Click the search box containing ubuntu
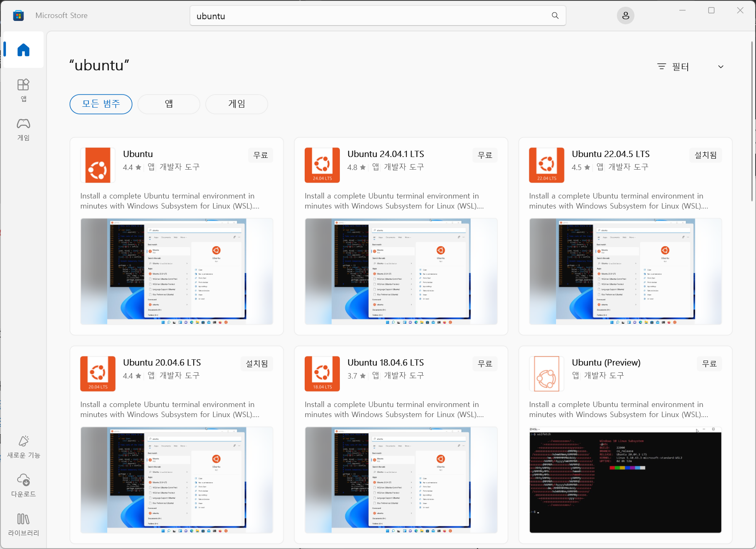The height and width of the screenshot is (549, 756). point(378,15)
